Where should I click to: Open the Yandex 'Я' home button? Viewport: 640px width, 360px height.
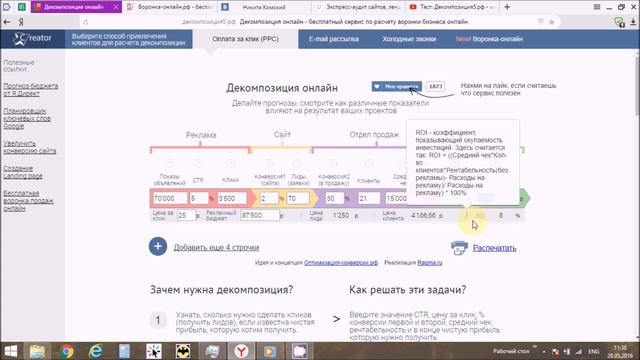(x=21, y=22)
